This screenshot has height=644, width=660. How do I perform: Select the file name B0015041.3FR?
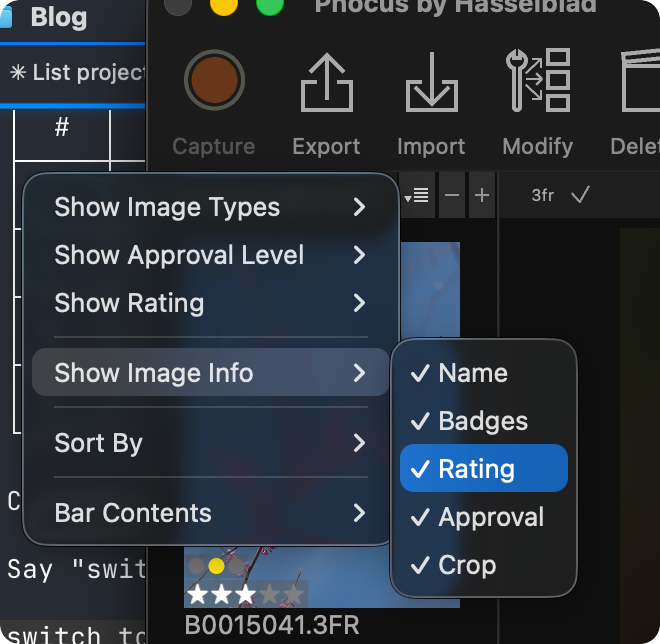[272, 625]
